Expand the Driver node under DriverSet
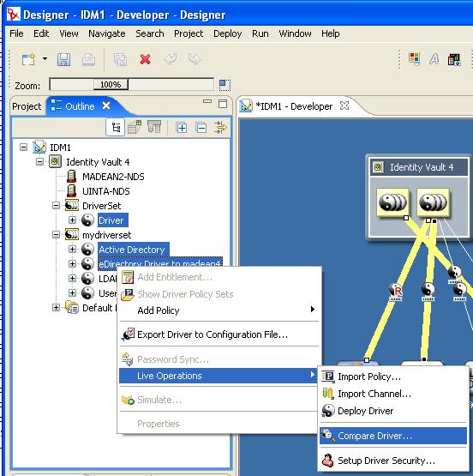This screenshot has width=473, height=476. click(x=72, y=220)
